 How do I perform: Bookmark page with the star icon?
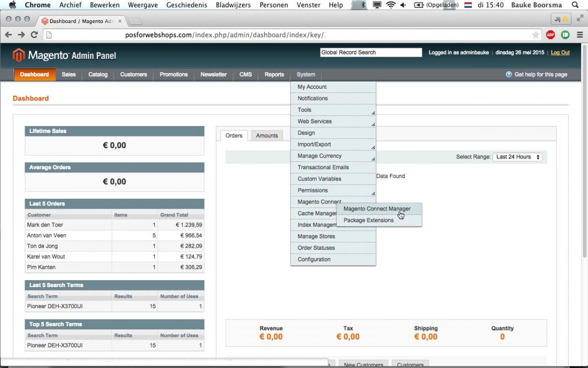[x=536, y=35]
